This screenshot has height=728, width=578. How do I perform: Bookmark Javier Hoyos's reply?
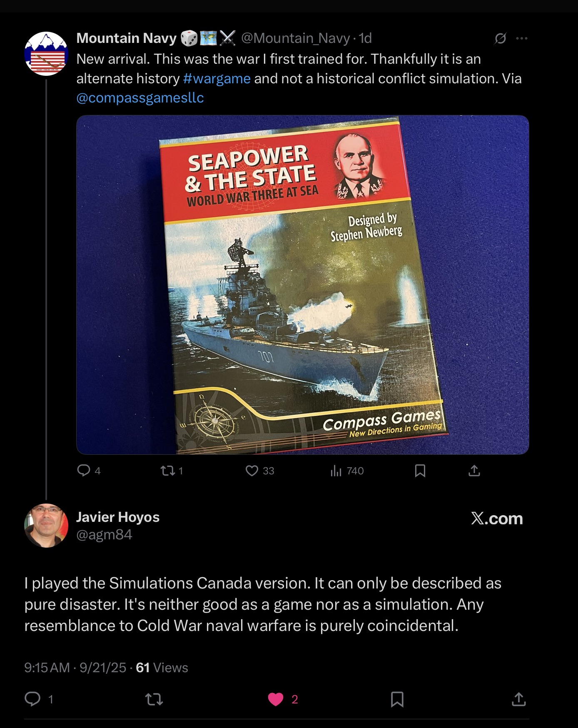[397, 699]
